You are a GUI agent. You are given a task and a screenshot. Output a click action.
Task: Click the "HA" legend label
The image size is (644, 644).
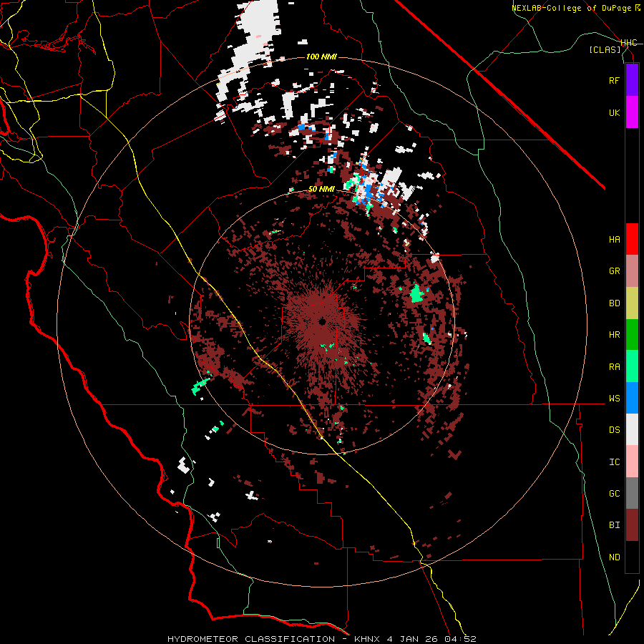(x=614, y=239)
